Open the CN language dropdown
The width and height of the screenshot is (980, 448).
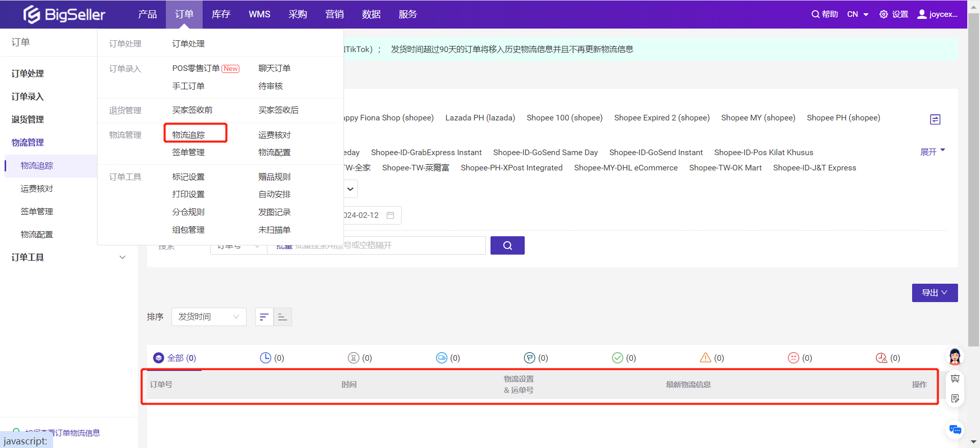click(x=857, y=14)
